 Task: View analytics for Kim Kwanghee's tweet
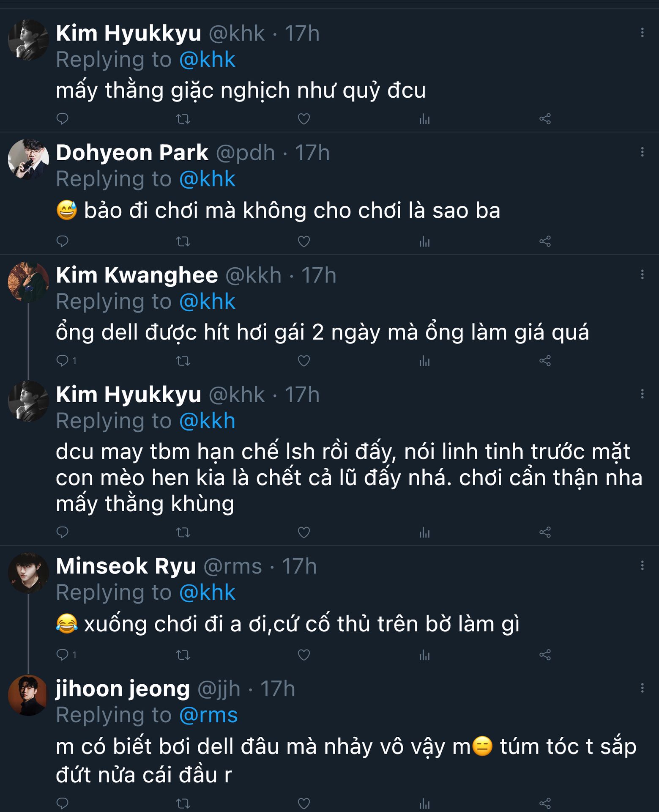424,361
